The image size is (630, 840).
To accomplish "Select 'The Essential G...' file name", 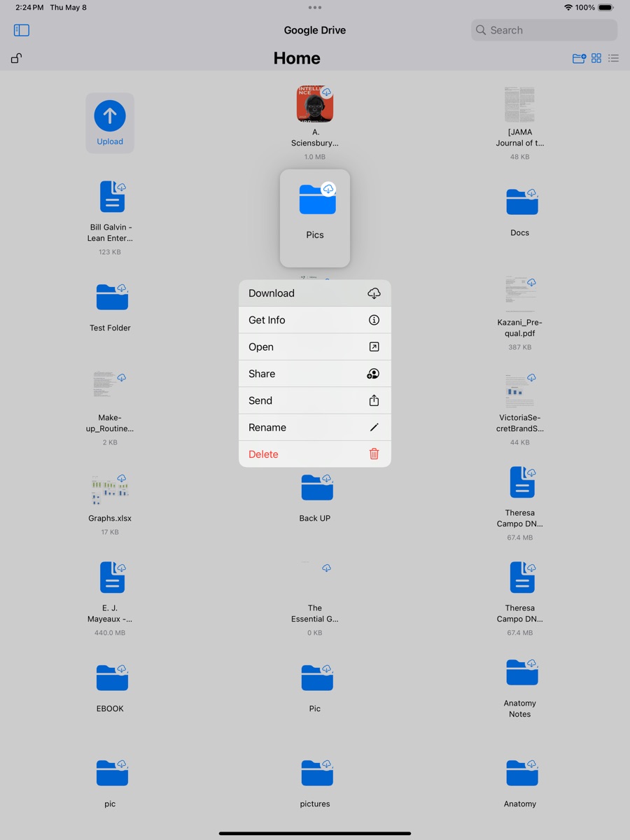I will coord(315,613).
